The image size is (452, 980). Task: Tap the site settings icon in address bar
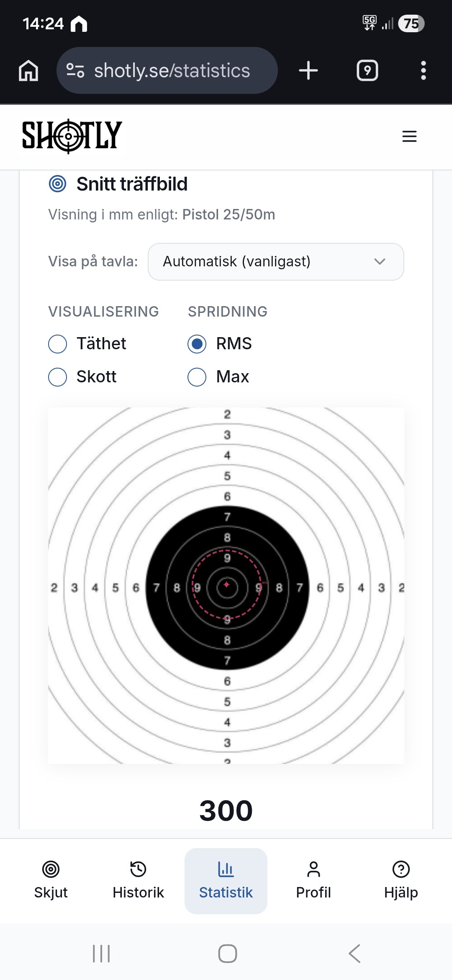[75, 70]
